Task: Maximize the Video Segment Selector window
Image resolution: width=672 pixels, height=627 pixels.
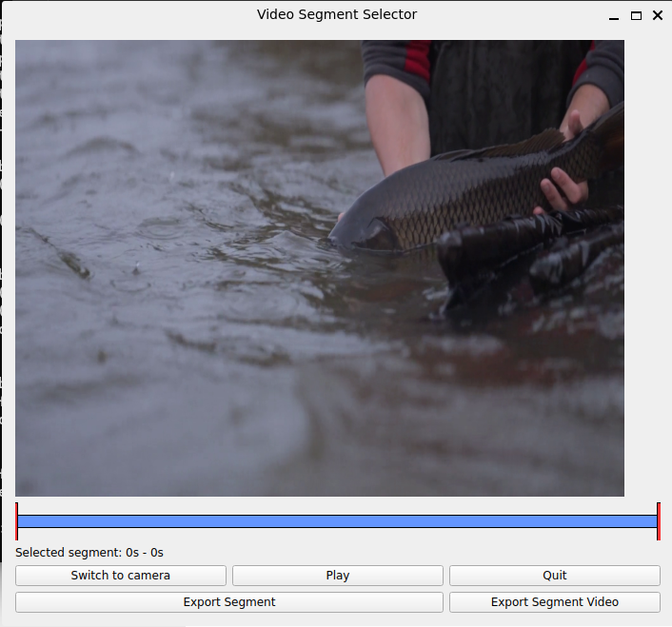Action: pyautogui.click(x=636, y=16)
